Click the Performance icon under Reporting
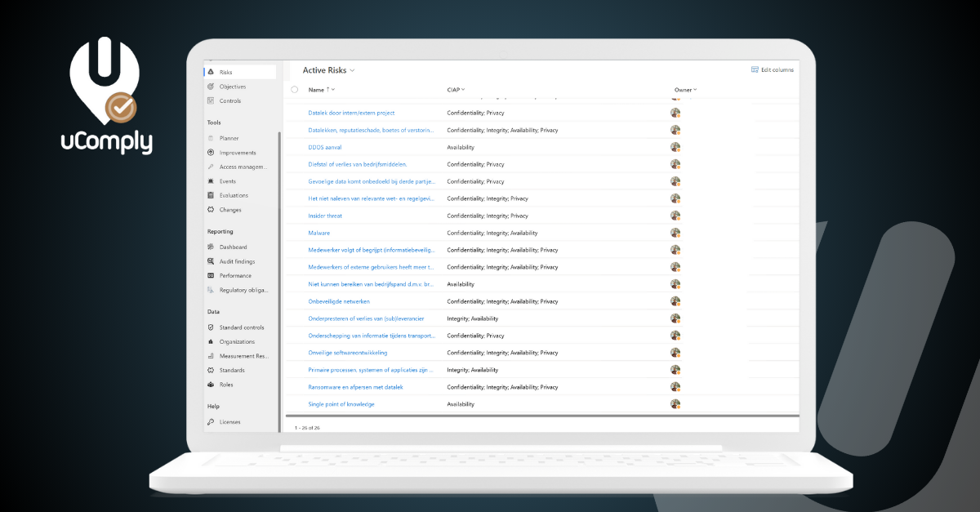This screenshot has height=512, width=980. [211, 275]
